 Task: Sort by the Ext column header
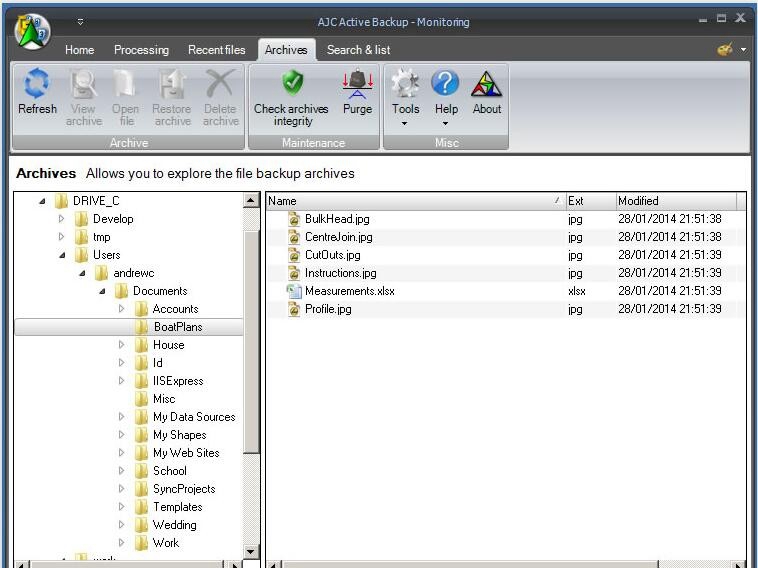591,201
